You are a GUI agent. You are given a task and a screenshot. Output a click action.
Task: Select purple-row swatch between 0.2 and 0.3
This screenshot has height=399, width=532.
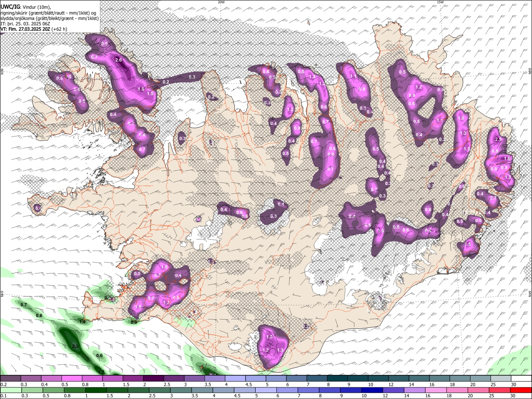pyautogui.click(x=10, y=379)
